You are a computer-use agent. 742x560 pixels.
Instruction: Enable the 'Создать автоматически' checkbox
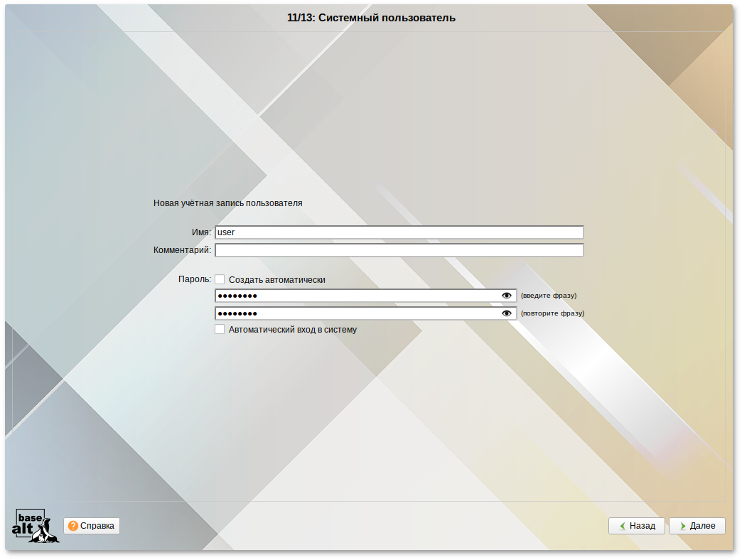click(220, 280)
